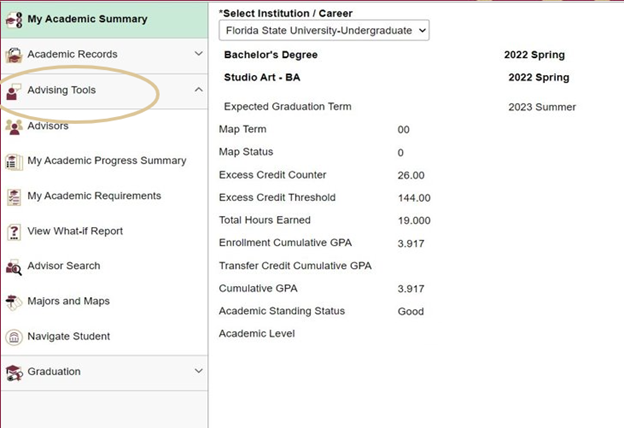The width and height of the screenshot is (624, 428).
Task: Open the My Academic Requirements page
Action: click(94, 196)
